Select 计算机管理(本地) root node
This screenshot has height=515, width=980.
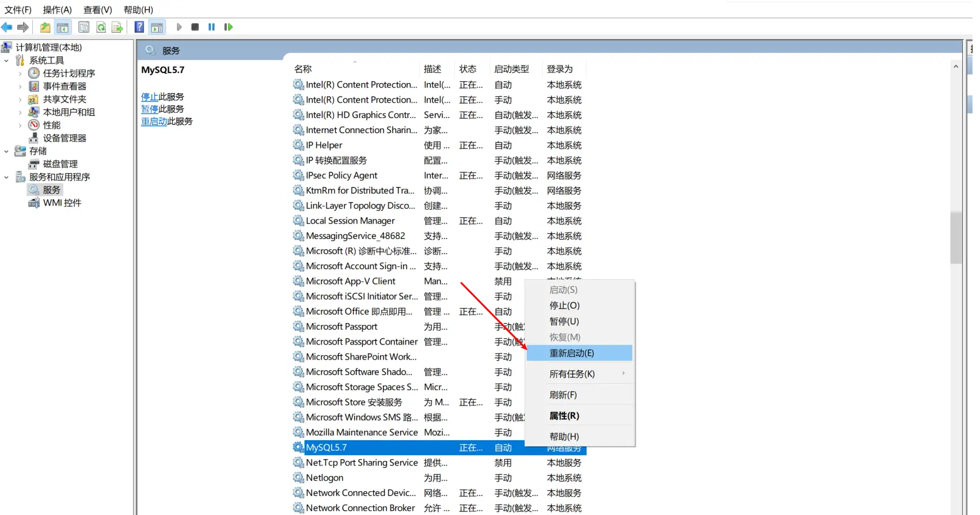click(48, 47)
